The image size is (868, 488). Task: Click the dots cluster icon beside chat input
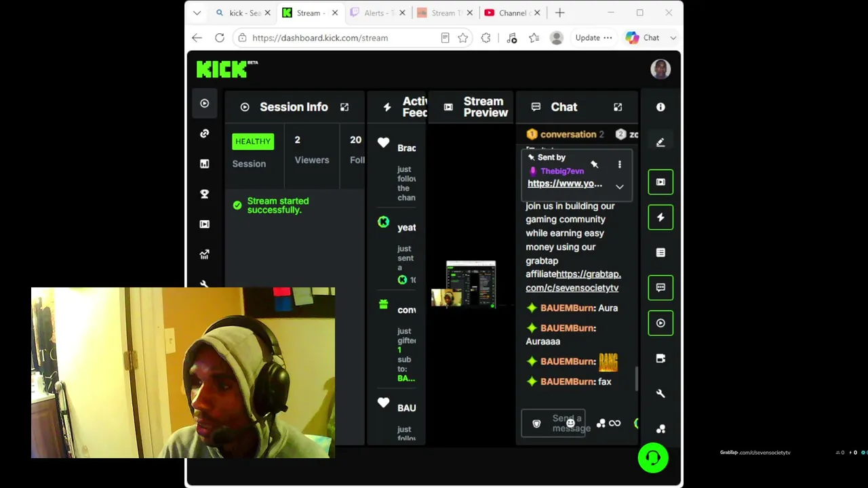(600, 424)
